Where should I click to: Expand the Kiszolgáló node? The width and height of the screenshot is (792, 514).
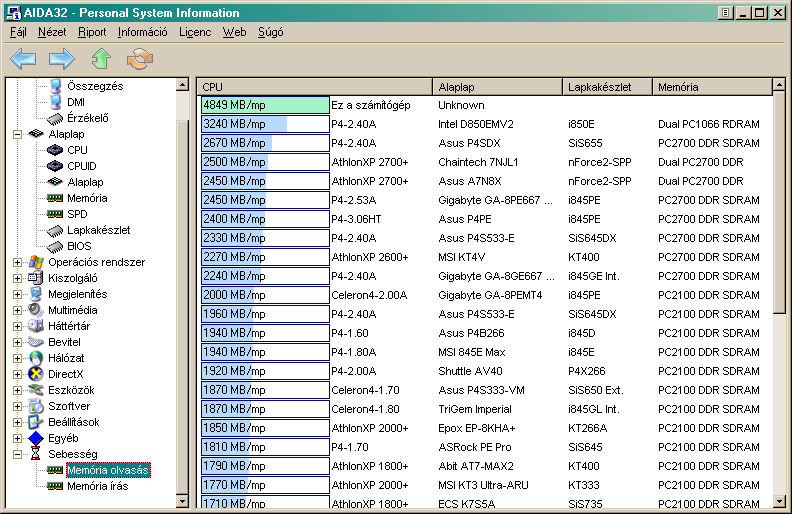coord(18,278)
